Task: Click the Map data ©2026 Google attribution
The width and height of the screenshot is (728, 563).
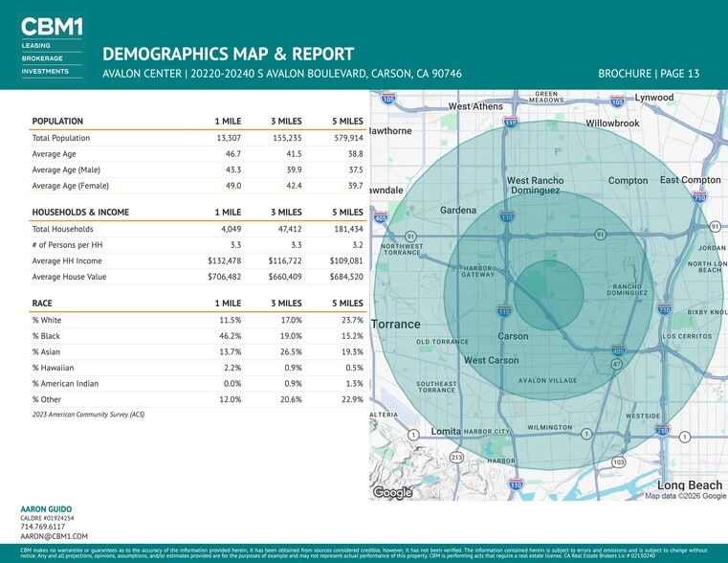Action: pos(685,496)
